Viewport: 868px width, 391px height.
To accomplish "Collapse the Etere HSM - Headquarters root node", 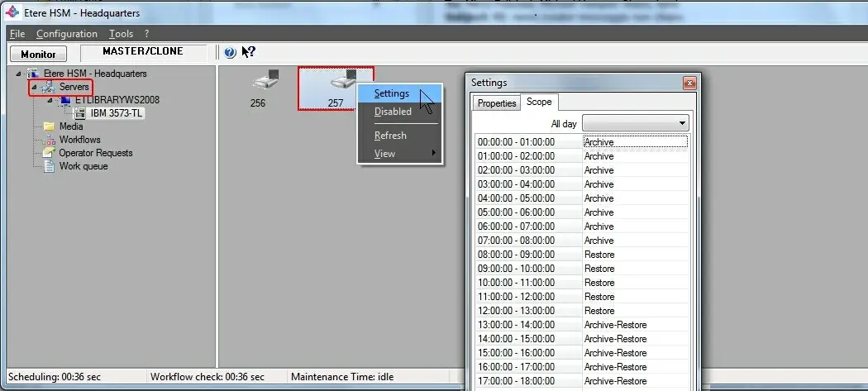I will pos(19,74).
